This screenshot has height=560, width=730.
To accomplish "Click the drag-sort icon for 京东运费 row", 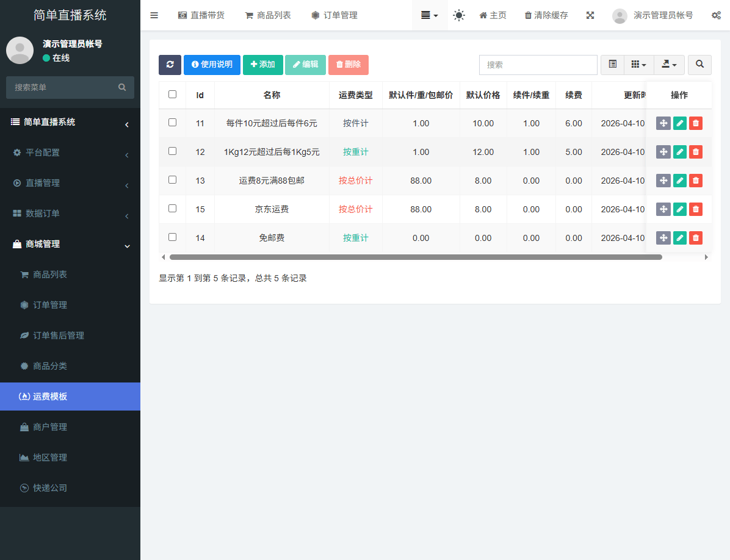I will pyautogui.click(x=663, y=209).
